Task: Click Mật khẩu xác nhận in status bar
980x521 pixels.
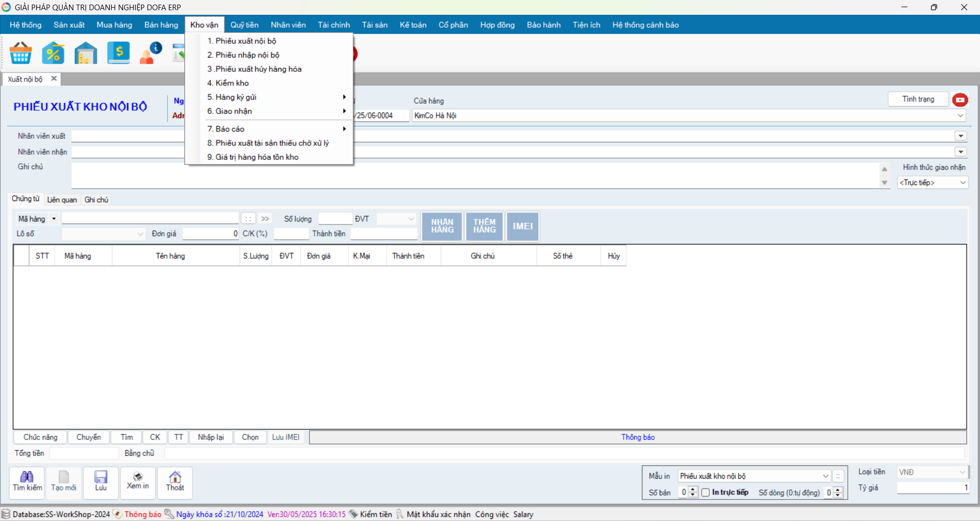Action: 439,514
